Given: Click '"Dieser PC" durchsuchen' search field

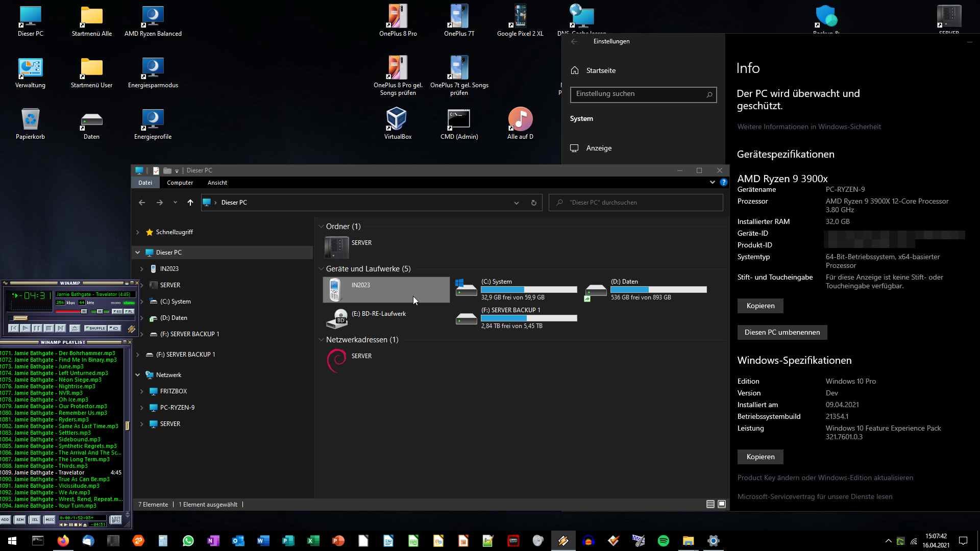Looking at the screenshot, I should click(636, 203).
